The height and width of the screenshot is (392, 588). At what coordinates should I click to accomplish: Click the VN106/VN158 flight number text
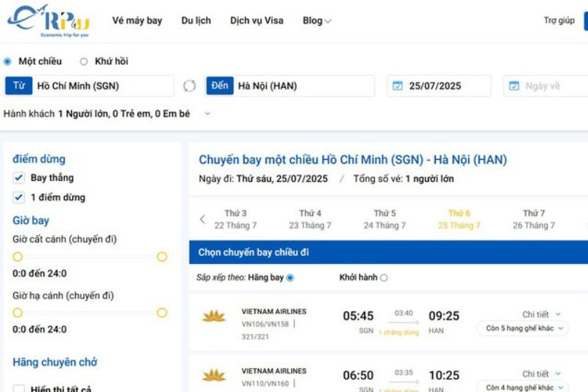[265, 324]
